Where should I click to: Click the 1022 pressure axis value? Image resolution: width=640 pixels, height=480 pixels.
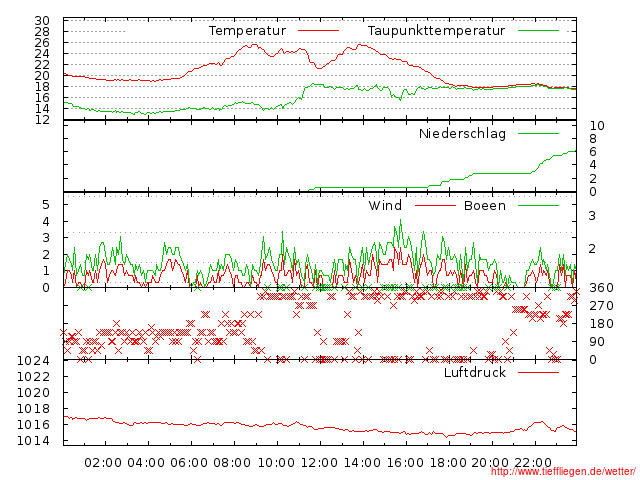coord(33,376)
